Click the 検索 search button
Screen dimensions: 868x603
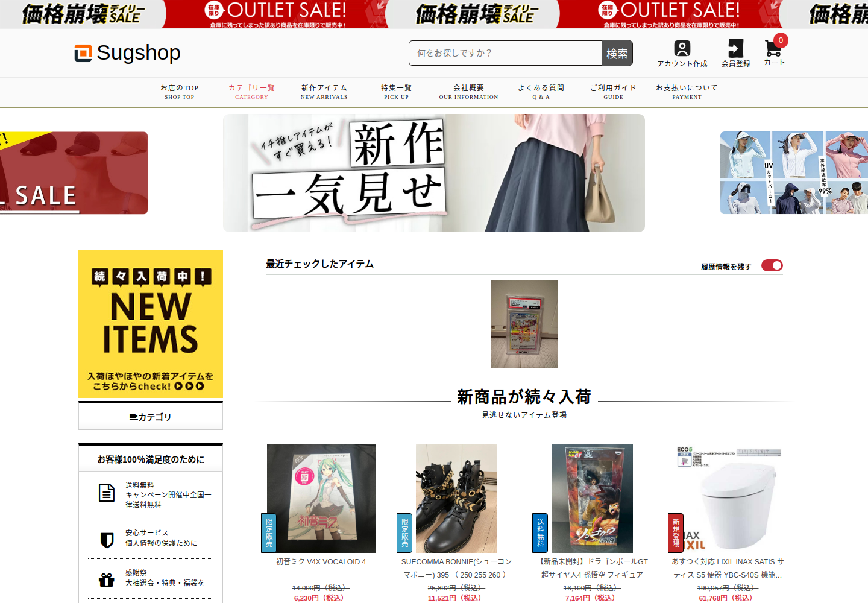point(617,53)
